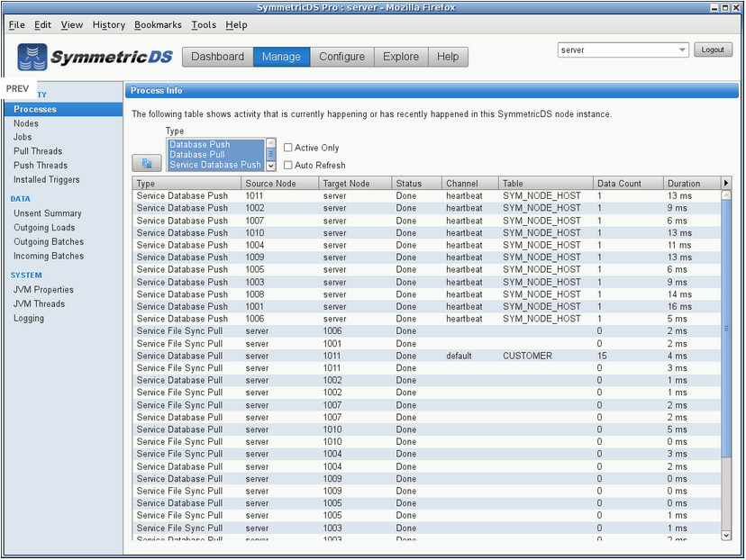
Task: Sort by the Source Node column header
Action: (279, 183)
